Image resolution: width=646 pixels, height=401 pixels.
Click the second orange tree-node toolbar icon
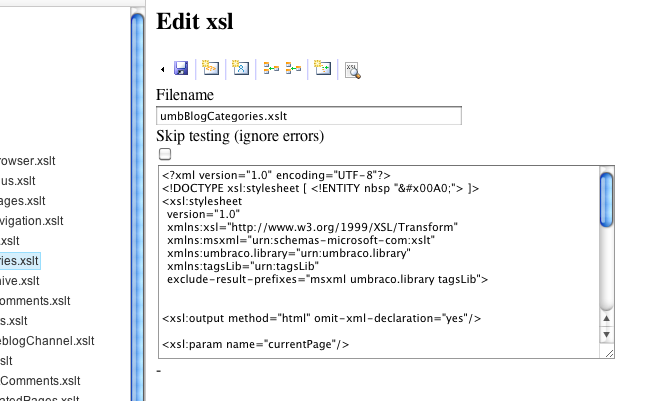pyautogui.click(x=293, y=68)
